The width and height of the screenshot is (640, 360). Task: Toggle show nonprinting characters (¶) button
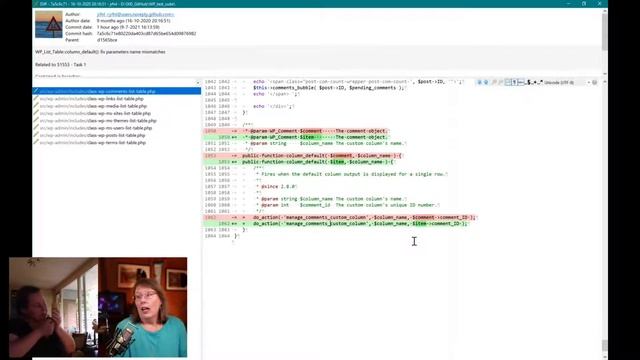pos(514,82)
